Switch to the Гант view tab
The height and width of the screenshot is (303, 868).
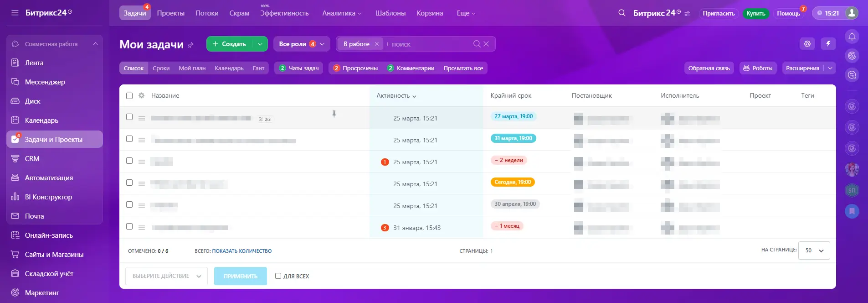tap(258, 68)
